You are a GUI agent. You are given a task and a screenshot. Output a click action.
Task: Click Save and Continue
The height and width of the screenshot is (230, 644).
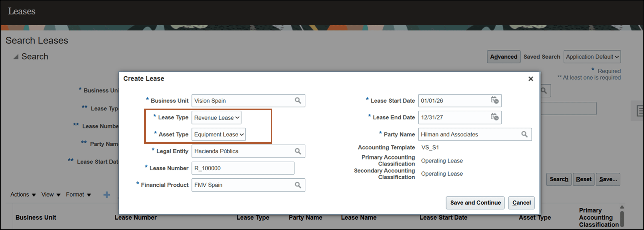[475, 203]
